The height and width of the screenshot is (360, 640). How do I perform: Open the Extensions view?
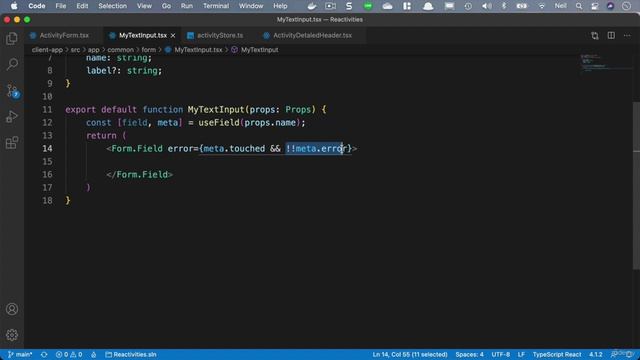12,142
